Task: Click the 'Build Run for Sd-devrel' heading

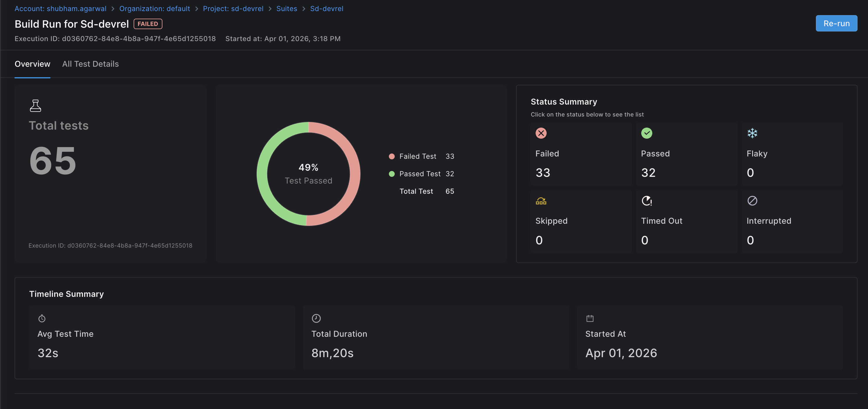Action: (x=72, y=24)
